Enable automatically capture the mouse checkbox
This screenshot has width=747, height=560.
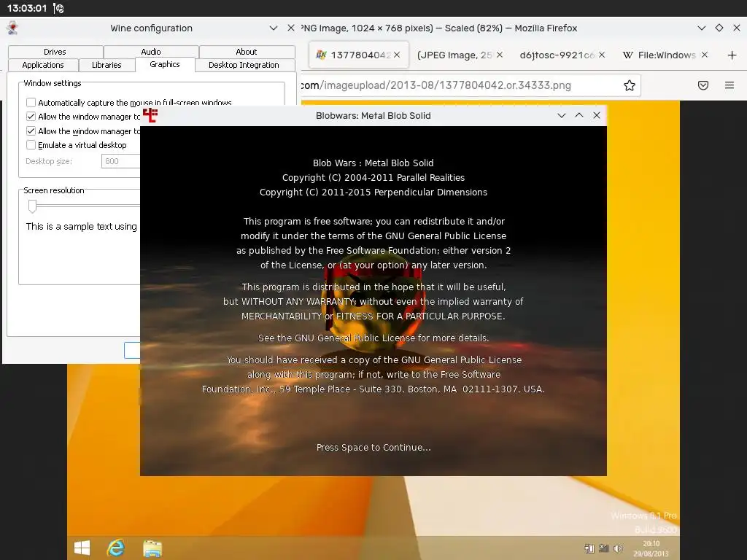tap(31, 102)
